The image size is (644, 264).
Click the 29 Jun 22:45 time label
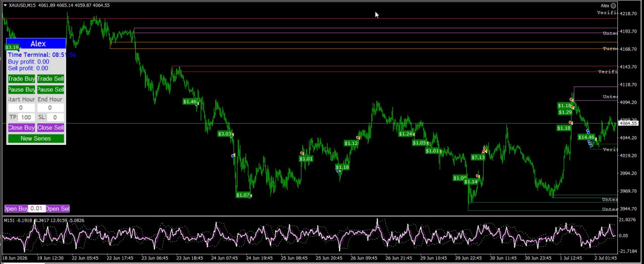coord(468,258)
